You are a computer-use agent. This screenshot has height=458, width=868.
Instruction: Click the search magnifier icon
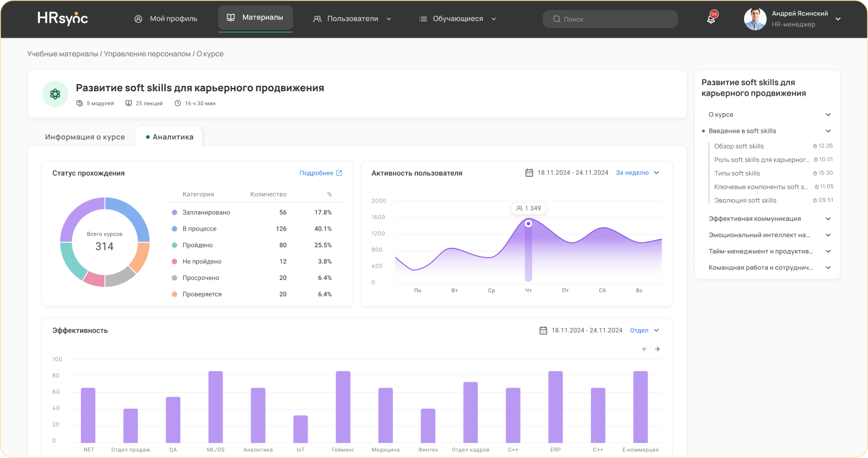[557, 19]
